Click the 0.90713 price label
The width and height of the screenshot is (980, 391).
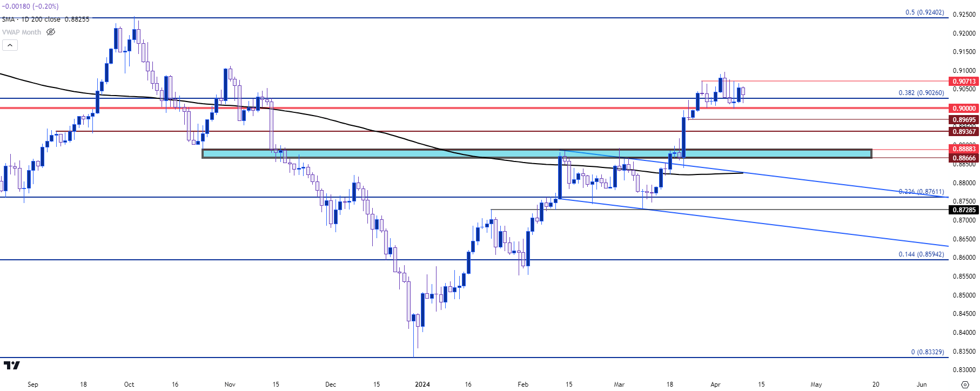(x=964, y=82)
